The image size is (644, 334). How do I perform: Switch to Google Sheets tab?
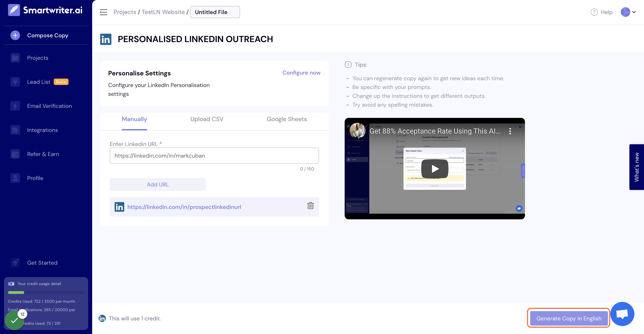(287, 119)
